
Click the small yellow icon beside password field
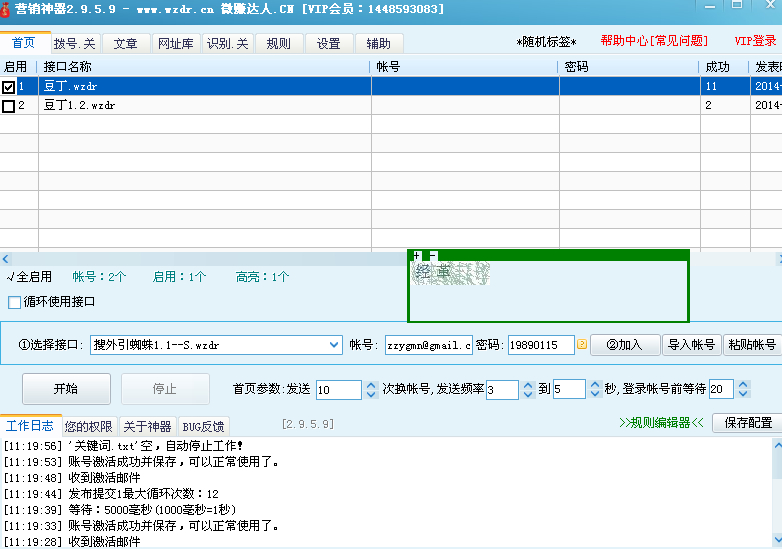(x=582, y=344)
